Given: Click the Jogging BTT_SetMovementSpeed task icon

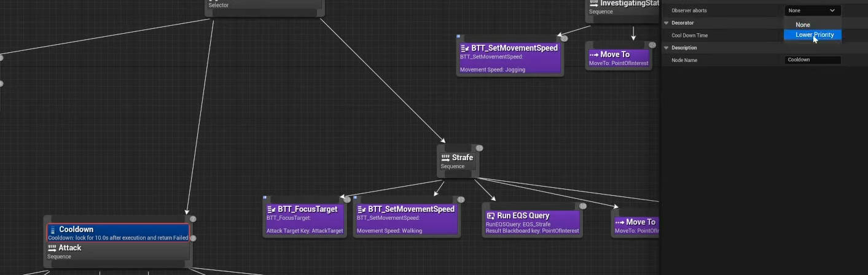Looking at the screenshot, I should pos(464,48).
